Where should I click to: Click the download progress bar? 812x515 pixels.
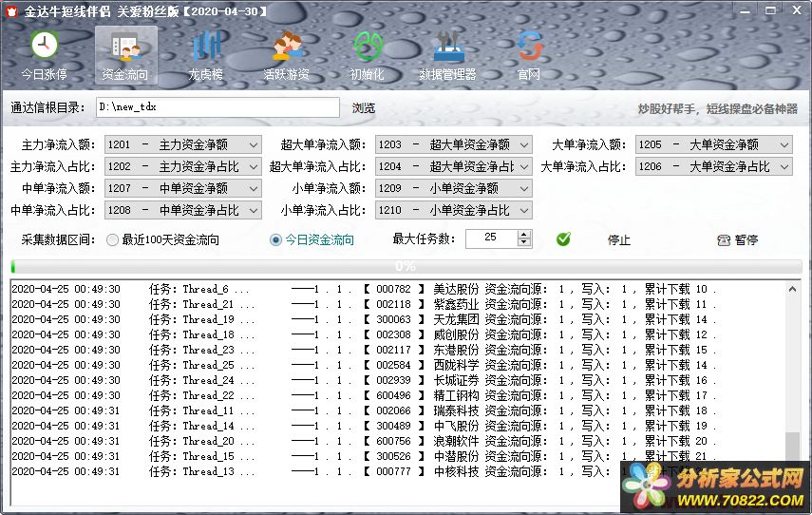point(406,266)
